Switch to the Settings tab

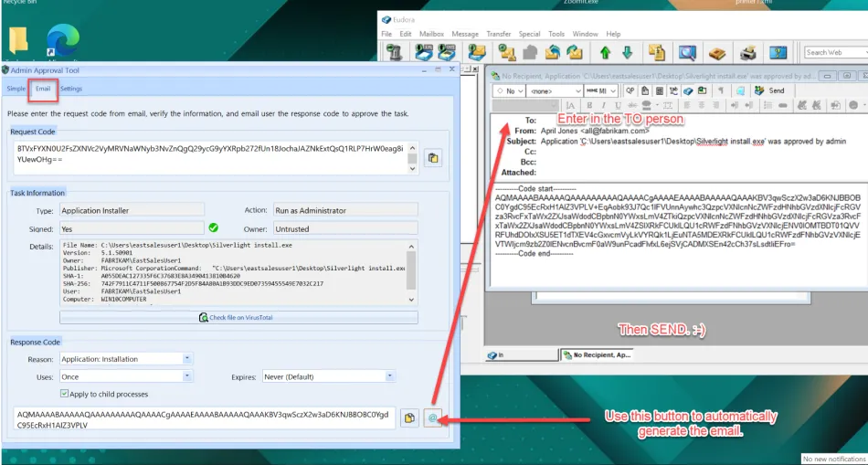coord(71,89)
